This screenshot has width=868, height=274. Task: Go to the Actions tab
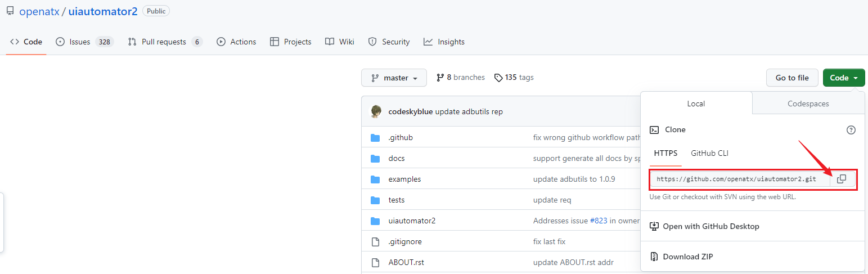click(237, 42)
